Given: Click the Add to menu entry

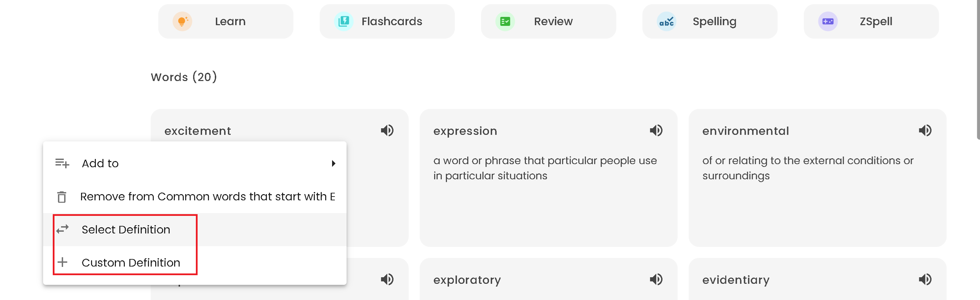Looking at the screenshot, I should [100, 163].
